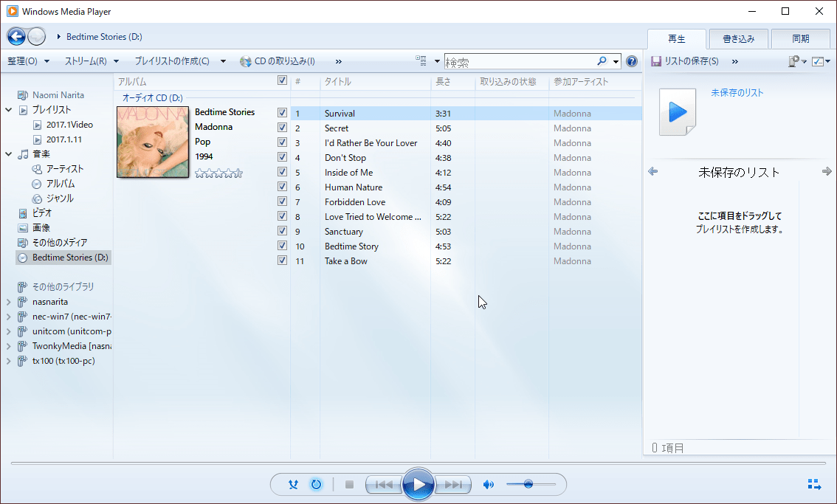The height and width of the screenshot is (504, 837).
Task: Click the search magnifier icon
Action: click(x=602, y=61)
